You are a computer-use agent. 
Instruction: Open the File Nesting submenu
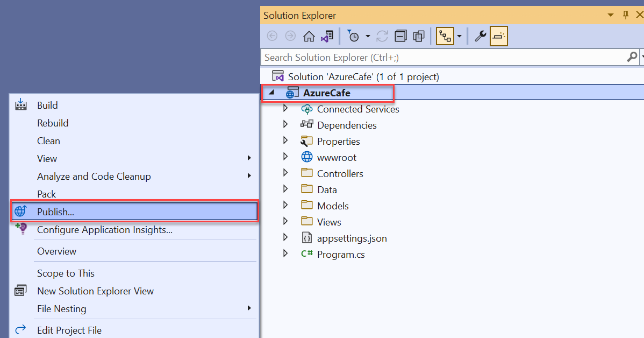[134, 308]
